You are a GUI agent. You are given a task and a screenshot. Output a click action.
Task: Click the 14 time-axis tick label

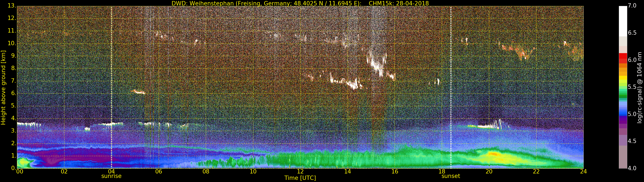click(348, 172)
